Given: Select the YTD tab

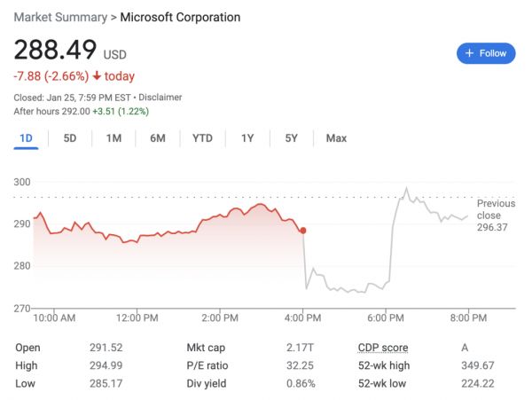Looking at the screenshot, I should tap(202, 138).
